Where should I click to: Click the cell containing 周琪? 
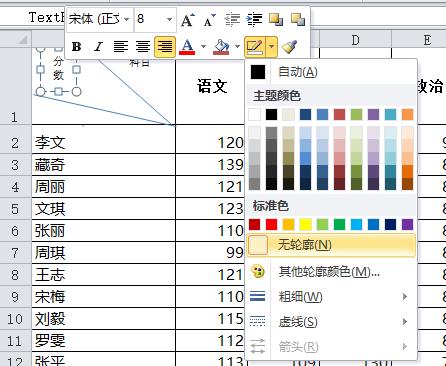point(103,253)
